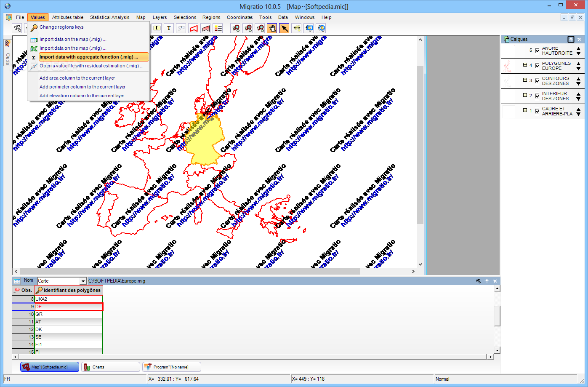Click the third magnifier zoom icon

[x=260, y=28]
